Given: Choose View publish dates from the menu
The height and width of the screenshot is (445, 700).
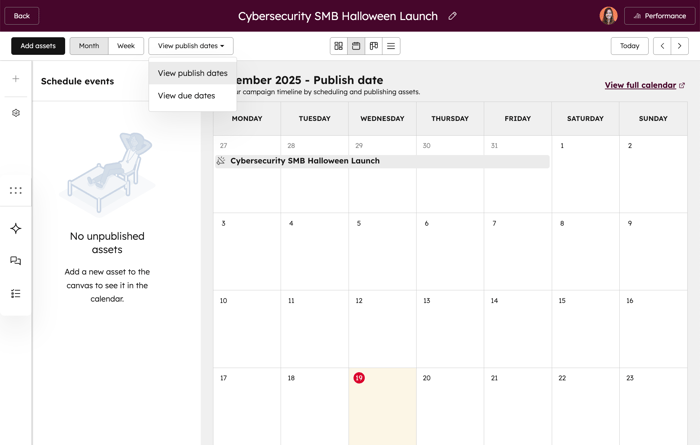Looking at the screenshot, I should point(192,73).
